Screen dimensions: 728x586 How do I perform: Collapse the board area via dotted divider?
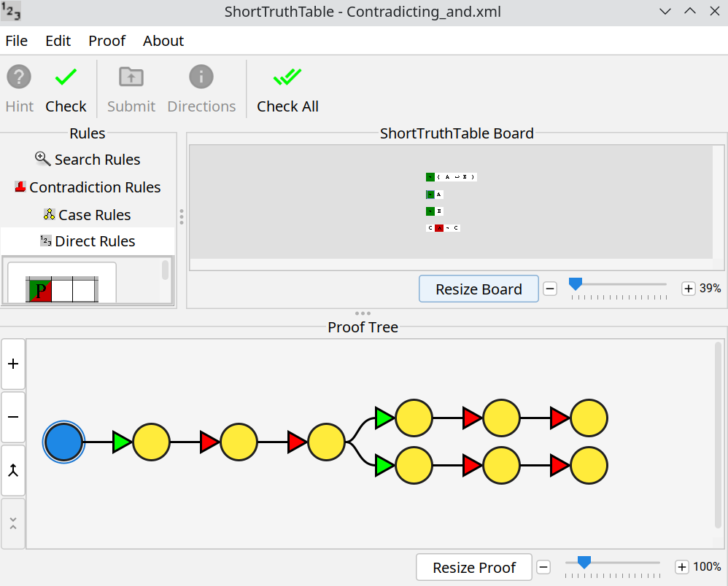tap(363, 313)
